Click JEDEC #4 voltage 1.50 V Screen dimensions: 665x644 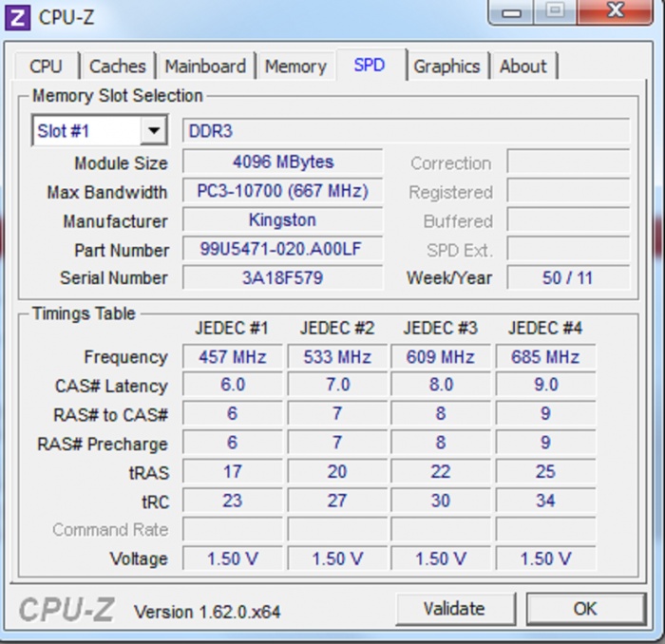[545, 559]
